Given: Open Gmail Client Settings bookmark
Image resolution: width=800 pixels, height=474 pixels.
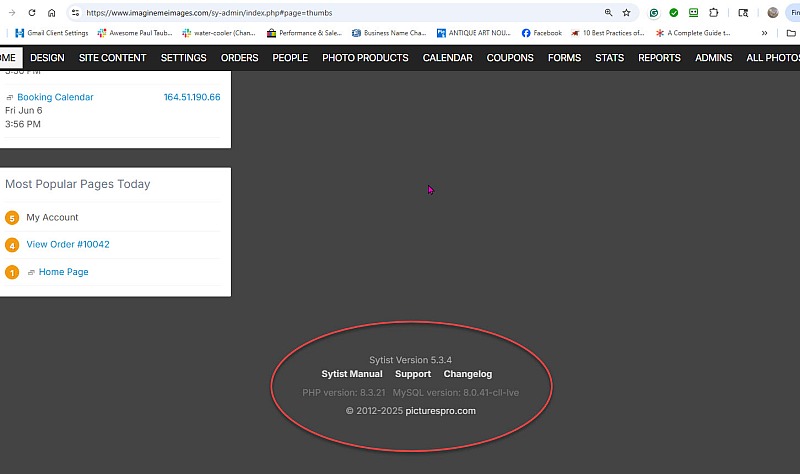Looking at the screenshot, I should click(52, 33).
